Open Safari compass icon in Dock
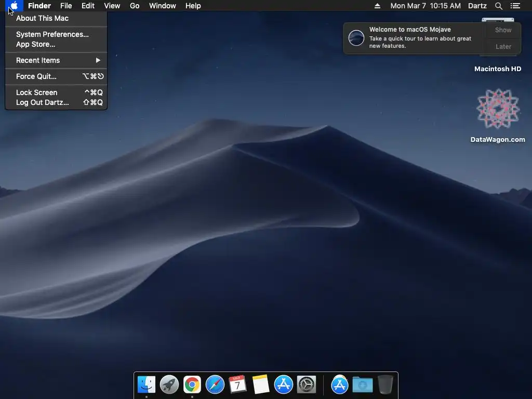This screenshot has width=532, height=399. 215,384
